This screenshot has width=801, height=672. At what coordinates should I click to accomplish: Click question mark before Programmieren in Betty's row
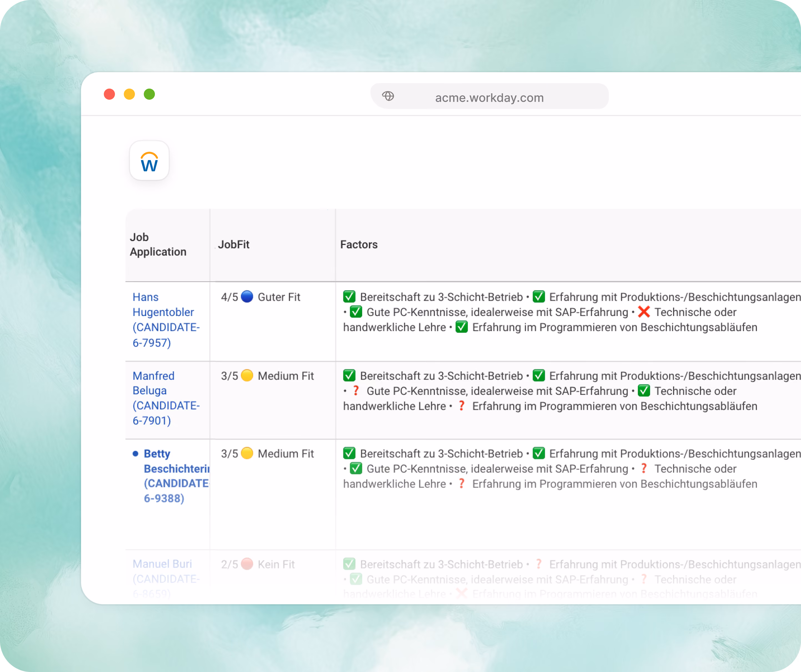point(462,483)
